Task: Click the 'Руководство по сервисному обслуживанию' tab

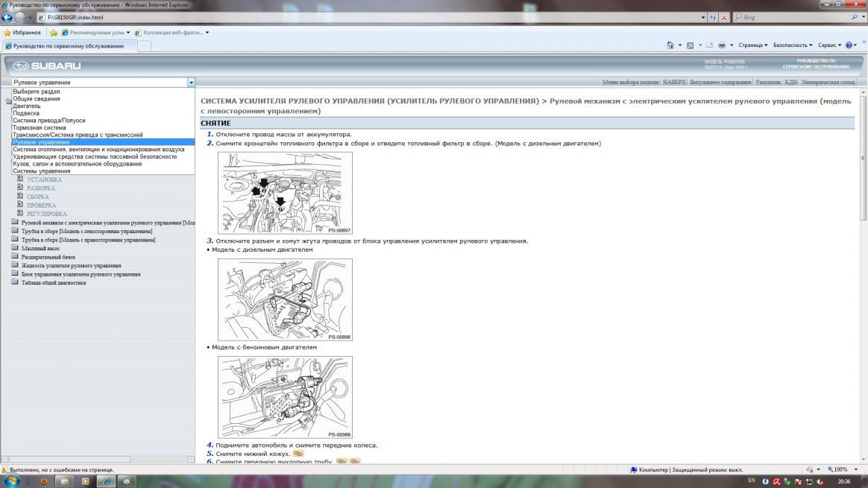Action: pos(69,46)
